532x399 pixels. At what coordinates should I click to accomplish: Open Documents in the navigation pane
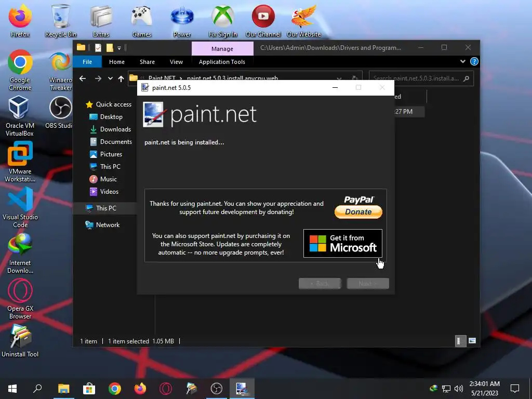pyautogui.click(x=111, y=142)
